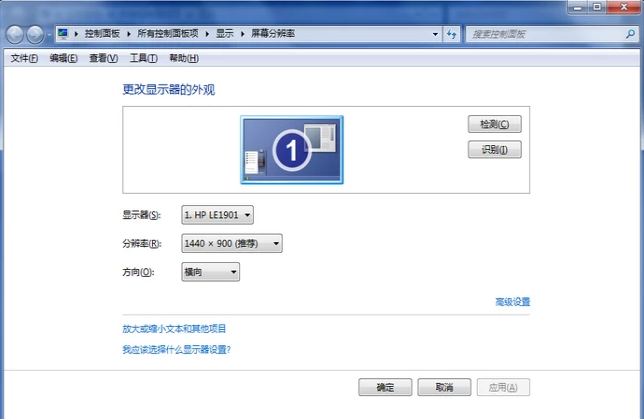Click the control panel icon in address bar

(x=62, y=33)
